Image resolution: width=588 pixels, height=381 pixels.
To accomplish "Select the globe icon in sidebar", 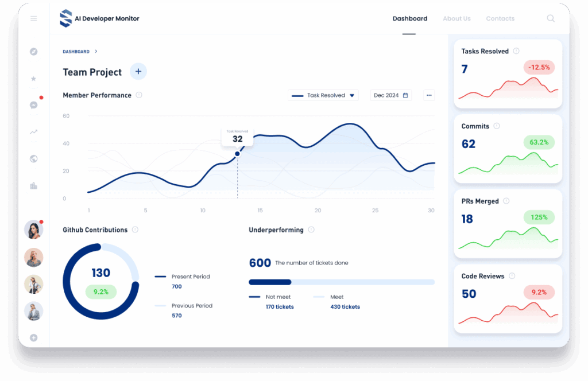I will [33, 159].
